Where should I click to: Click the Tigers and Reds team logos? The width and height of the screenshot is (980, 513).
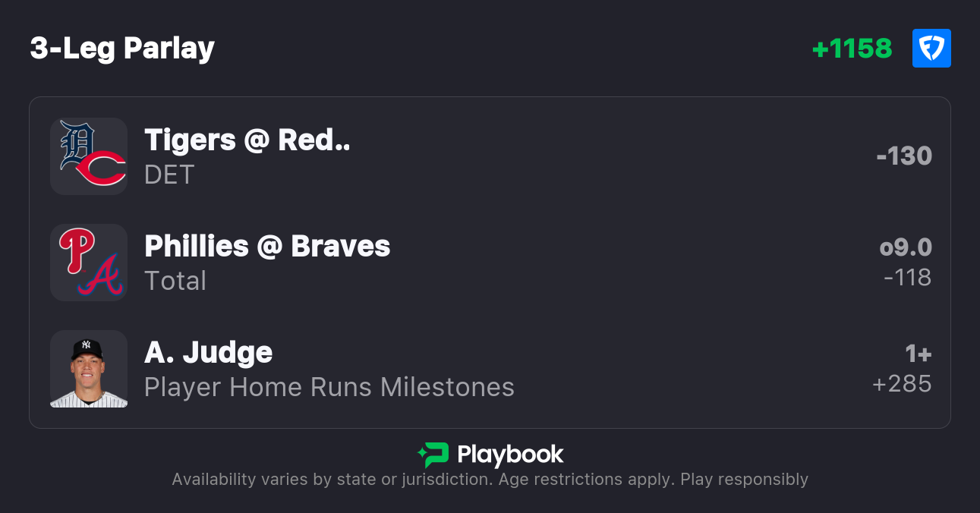pos(89,156)
